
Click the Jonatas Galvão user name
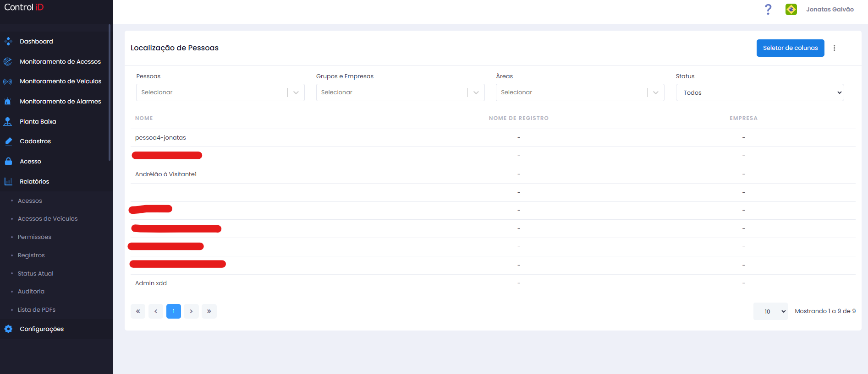(x=830, y=9)
